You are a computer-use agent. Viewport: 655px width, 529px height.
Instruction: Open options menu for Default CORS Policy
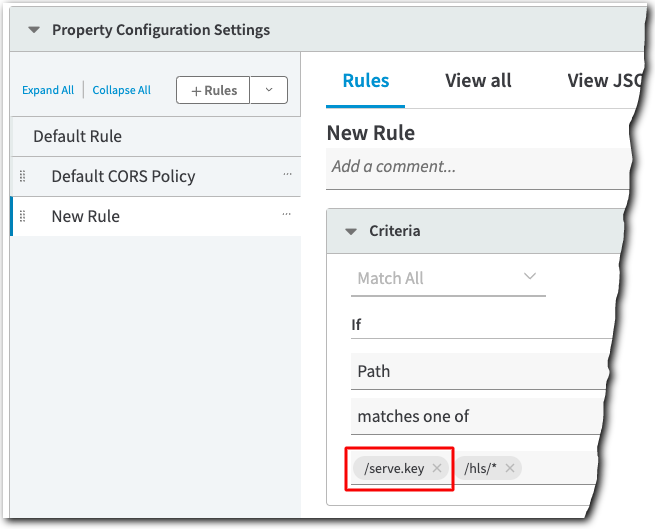coord(288,175)
